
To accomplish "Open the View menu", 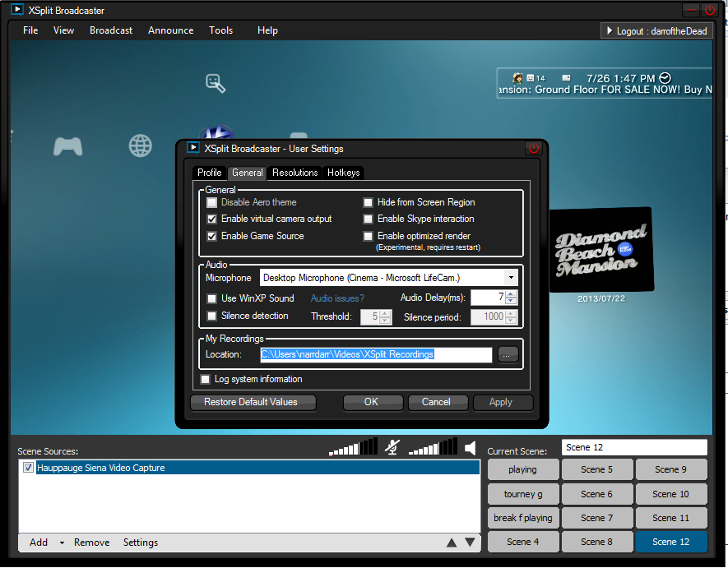I will [63, 30].
